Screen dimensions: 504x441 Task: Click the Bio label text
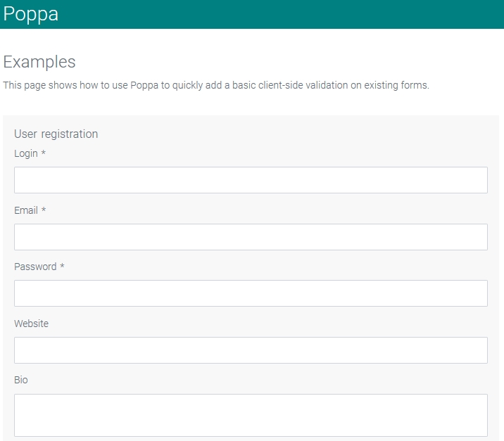[x=21, y=380]
